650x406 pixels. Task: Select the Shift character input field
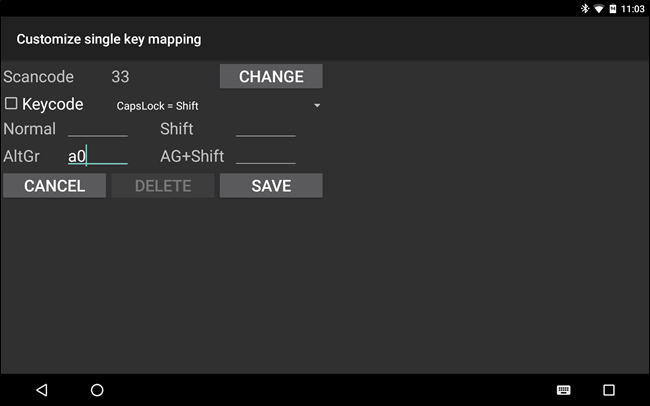pos(265,129)
